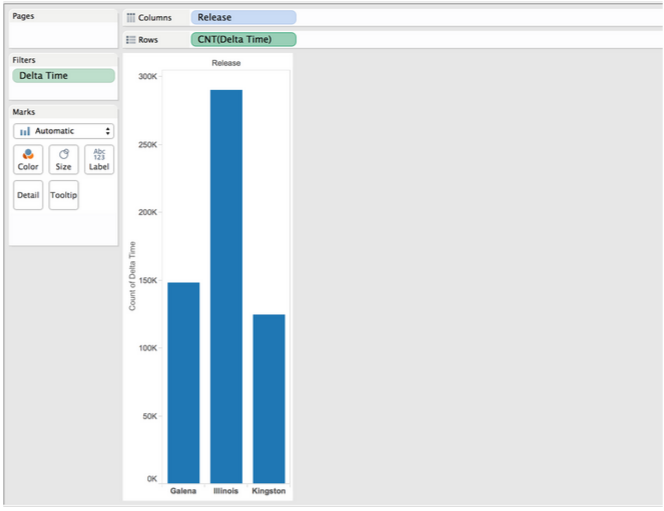The height and width of the screenshot is (511, 664).
Task: Select the Illinois bar
Action: point(226,286)
